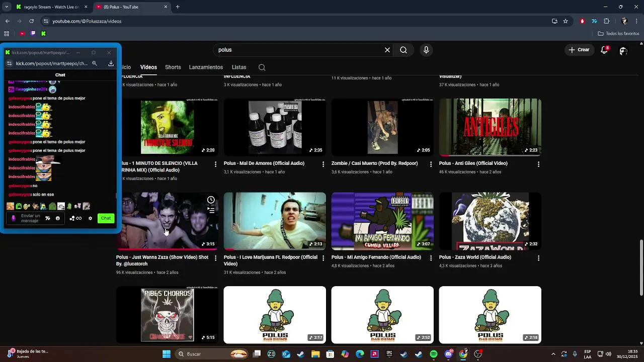Play the I Love Marijuana thumbnail
Viewport: 644px width, 362px height.
coord(275,221)
